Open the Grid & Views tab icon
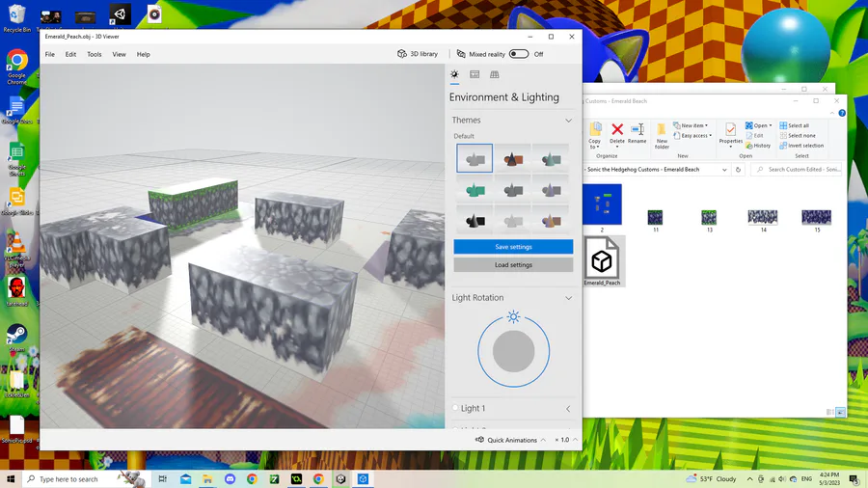 pyautogui.click(x=495, y=74)
